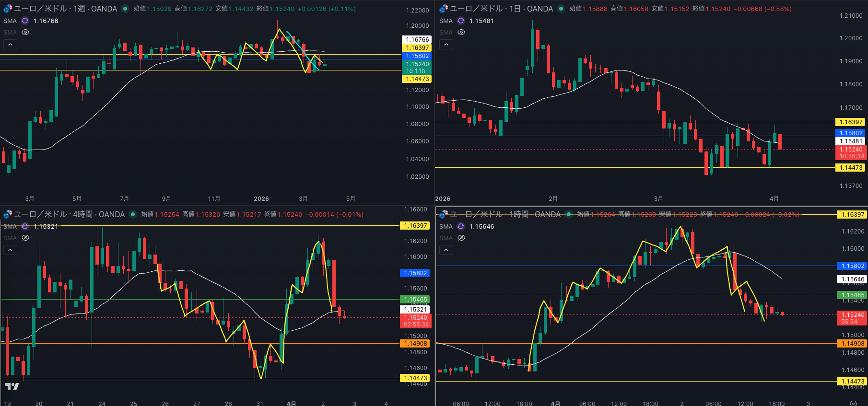
Task: Collapse the indicator legend on the 4-hour chart
Action: (x=10, y=250)
